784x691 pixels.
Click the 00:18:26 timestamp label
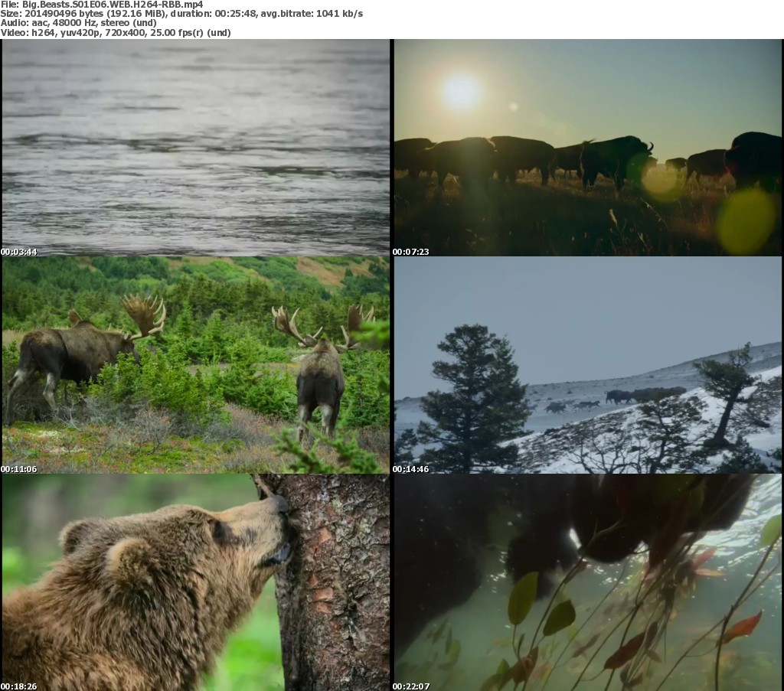19,686
